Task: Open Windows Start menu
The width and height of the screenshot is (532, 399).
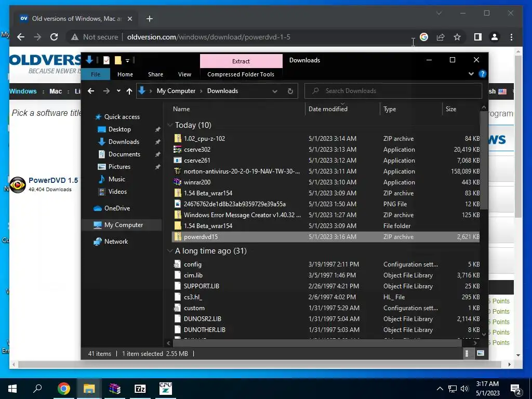Action: click(x=12, y=389)
